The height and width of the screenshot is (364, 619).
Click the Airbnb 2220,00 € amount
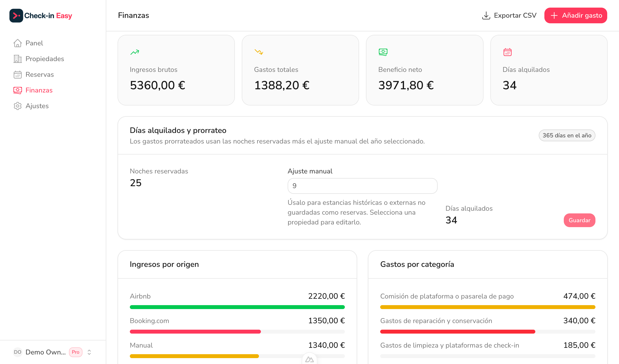pos(326,296)
